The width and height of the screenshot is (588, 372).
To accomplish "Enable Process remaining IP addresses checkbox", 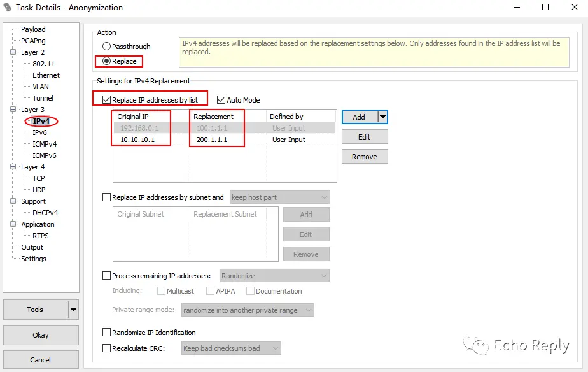I will 106,276.
